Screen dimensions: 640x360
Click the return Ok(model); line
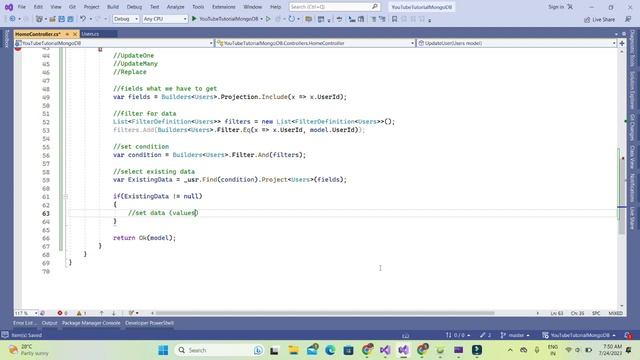click(144, 238)
